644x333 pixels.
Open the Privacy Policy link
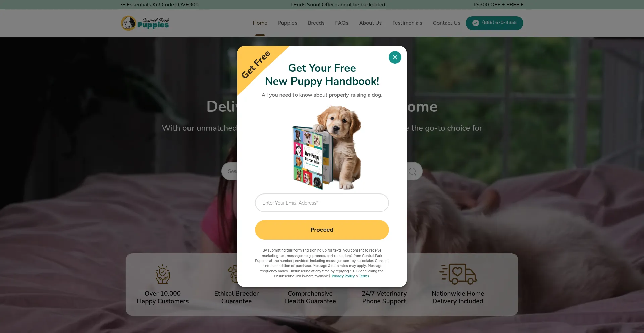coord(343,276)
